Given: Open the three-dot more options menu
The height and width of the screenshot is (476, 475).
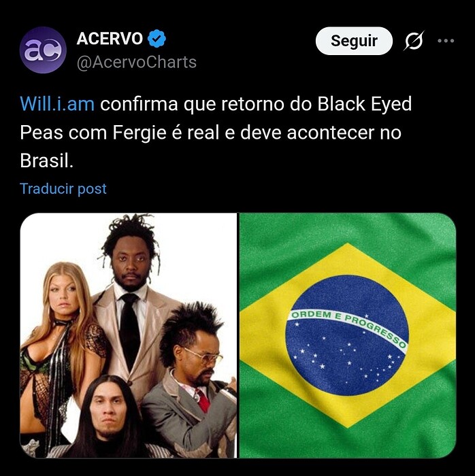Looking at the screenshot, I should 446,41.
